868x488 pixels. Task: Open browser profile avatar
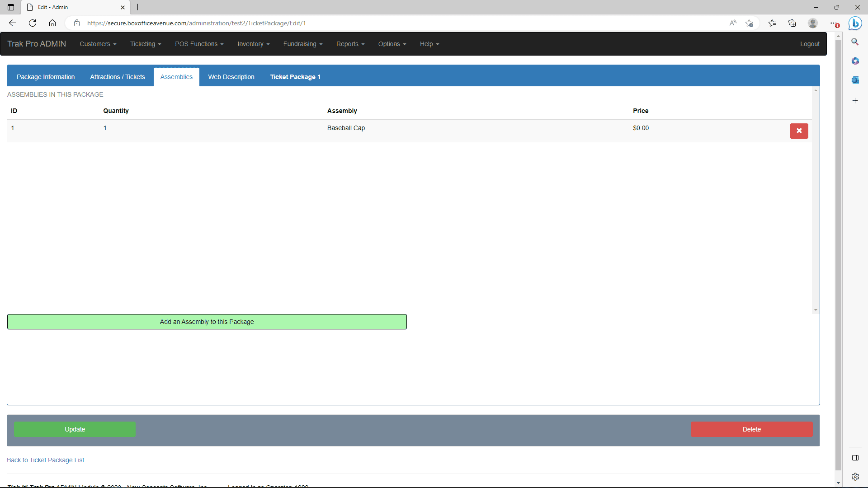click(813, 23)
